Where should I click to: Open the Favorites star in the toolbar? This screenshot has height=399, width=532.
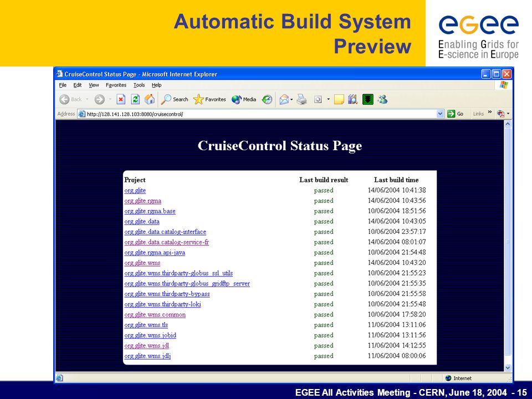[x=209, y=99]
